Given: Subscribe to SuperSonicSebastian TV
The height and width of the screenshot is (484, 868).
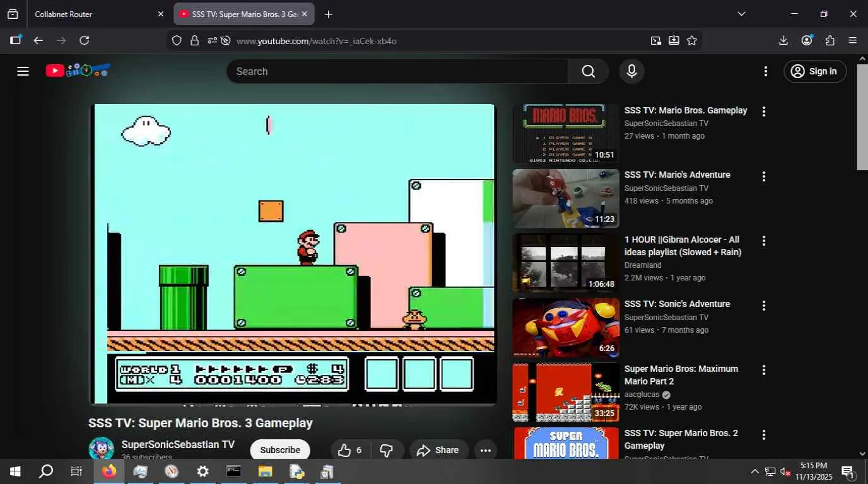Looking at the screenshot, I should (x=280, y=450).
